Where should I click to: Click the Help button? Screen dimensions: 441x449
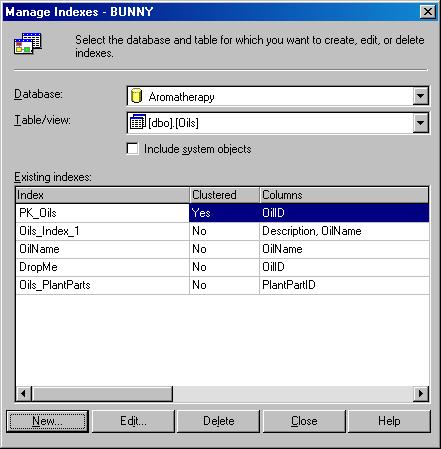(x=389, y=421)
